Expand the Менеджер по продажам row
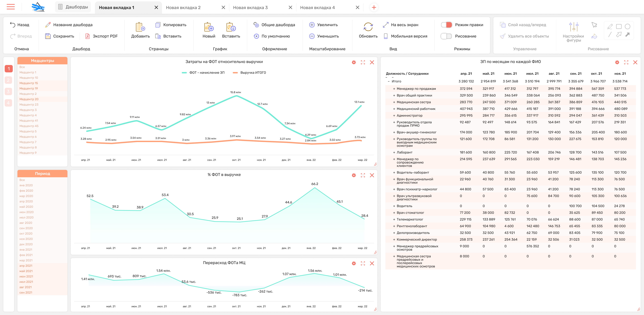644x315 pixels. (394, 89)
